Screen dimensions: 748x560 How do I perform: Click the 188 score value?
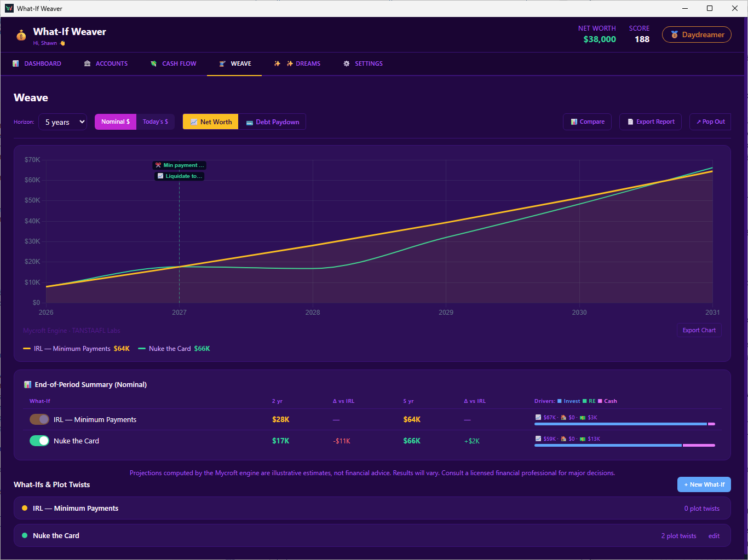[x=642, y=39]
